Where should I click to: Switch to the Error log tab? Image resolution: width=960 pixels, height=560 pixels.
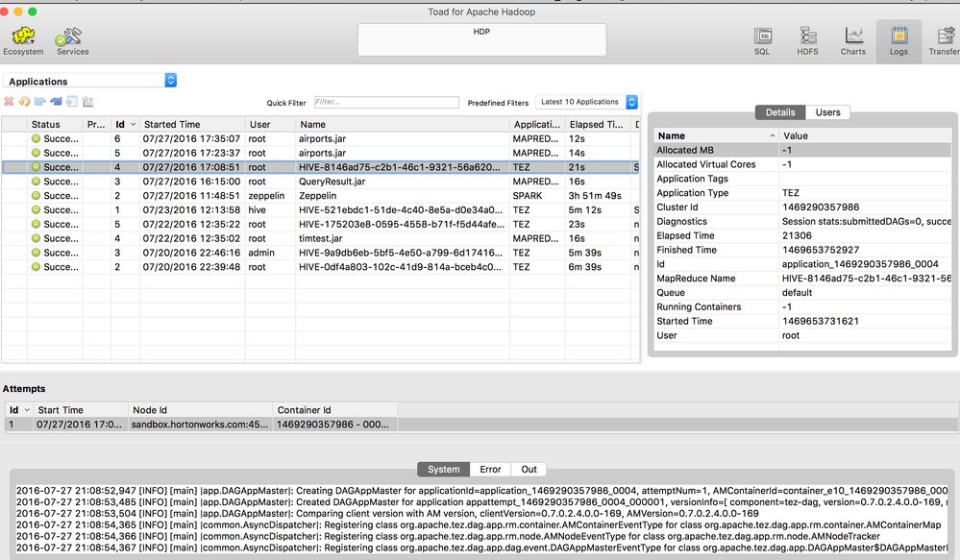491,469
